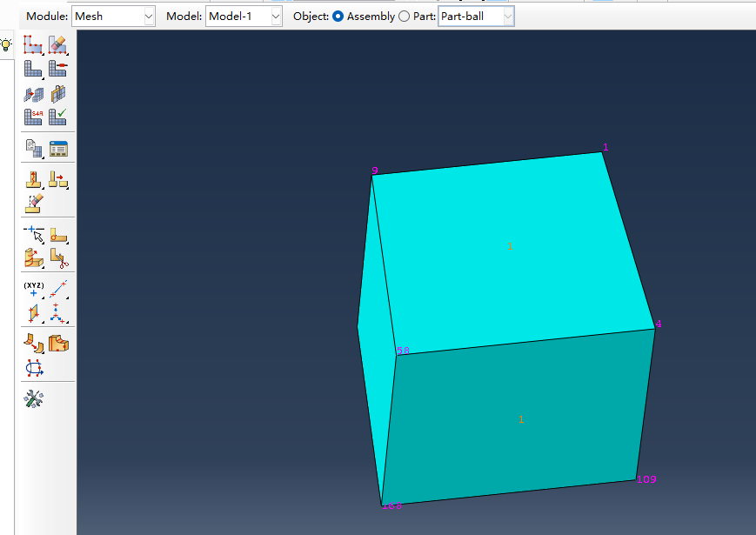Click the light bulb icon at left
Viewport: 756px width, 535px height.
point(6,44)
